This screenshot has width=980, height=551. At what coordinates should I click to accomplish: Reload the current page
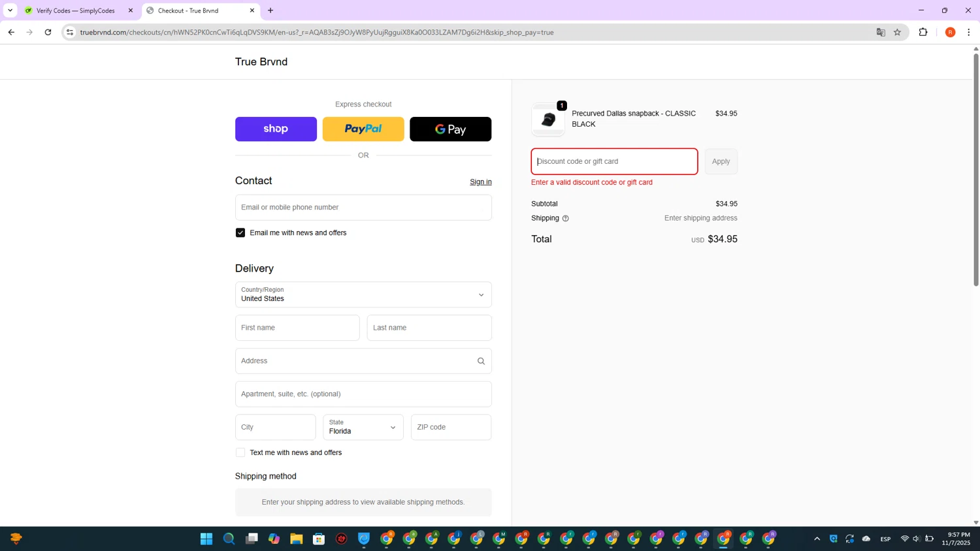click(48, 32)
